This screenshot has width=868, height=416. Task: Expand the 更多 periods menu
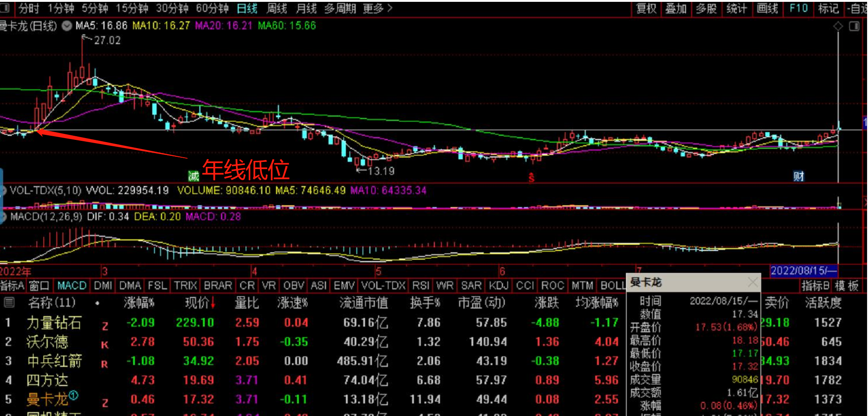tap(378, 8)
